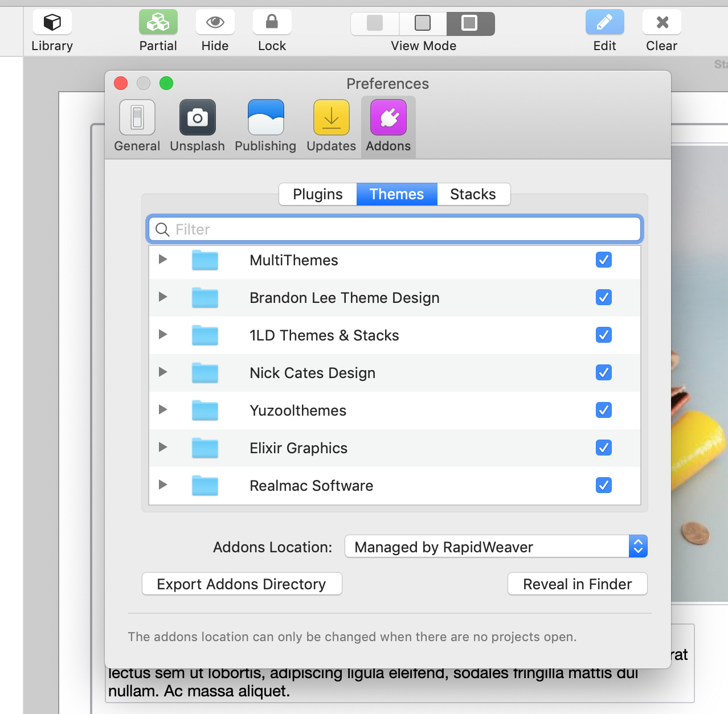The height and width of the screenshot is (714, 728).
Task: Click the Hide eye icon
Action: 215,22
